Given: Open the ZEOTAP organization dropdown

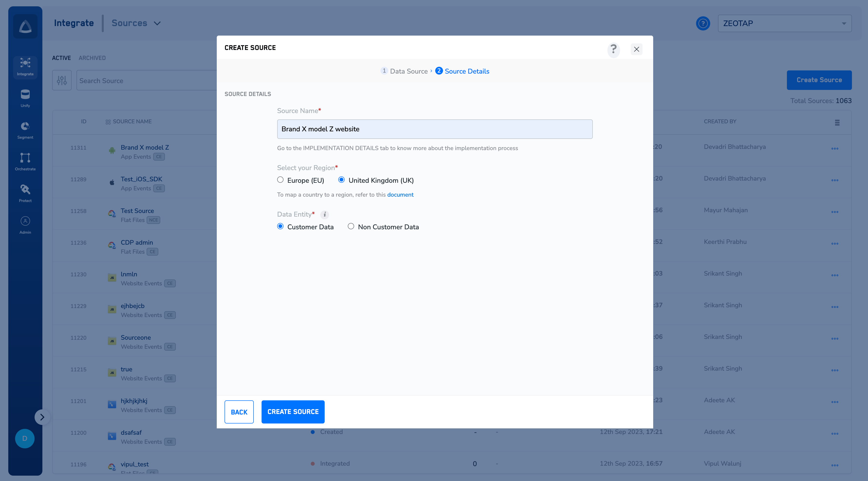Looking at the screenshot, I should 785,23.
